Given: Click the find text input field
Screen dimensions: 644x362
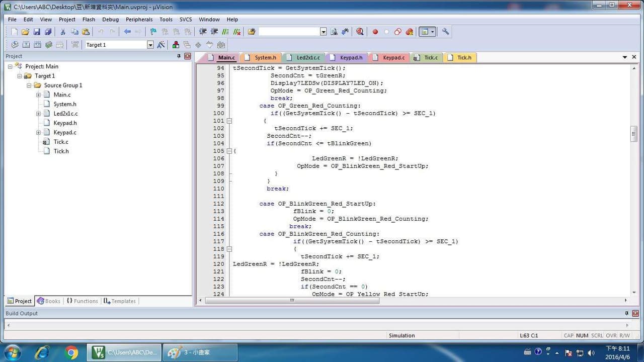Looking at the screenshot, I should (289, 32).
